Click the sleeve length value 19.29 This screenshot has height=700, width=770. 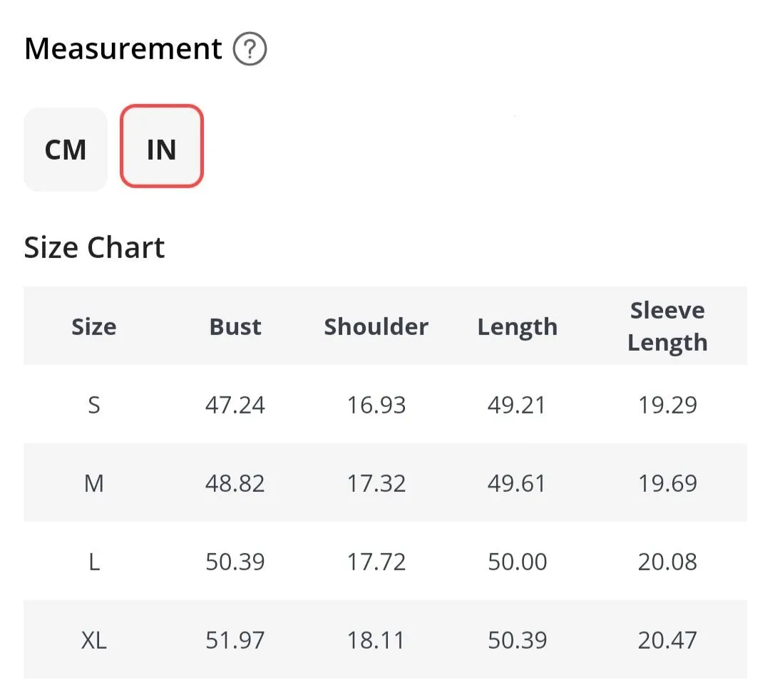667,406
